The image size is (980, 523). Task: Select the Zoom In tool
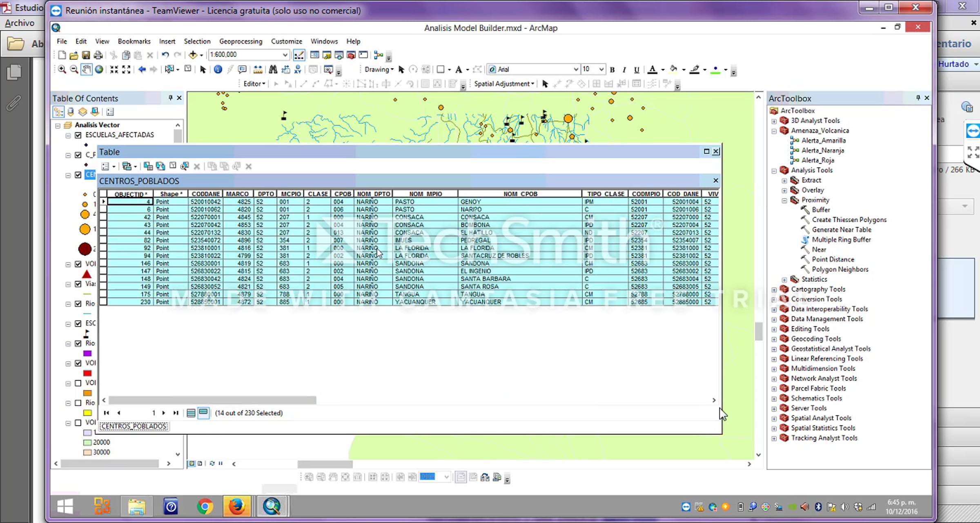pyautogui.click(x=62, y=69)
